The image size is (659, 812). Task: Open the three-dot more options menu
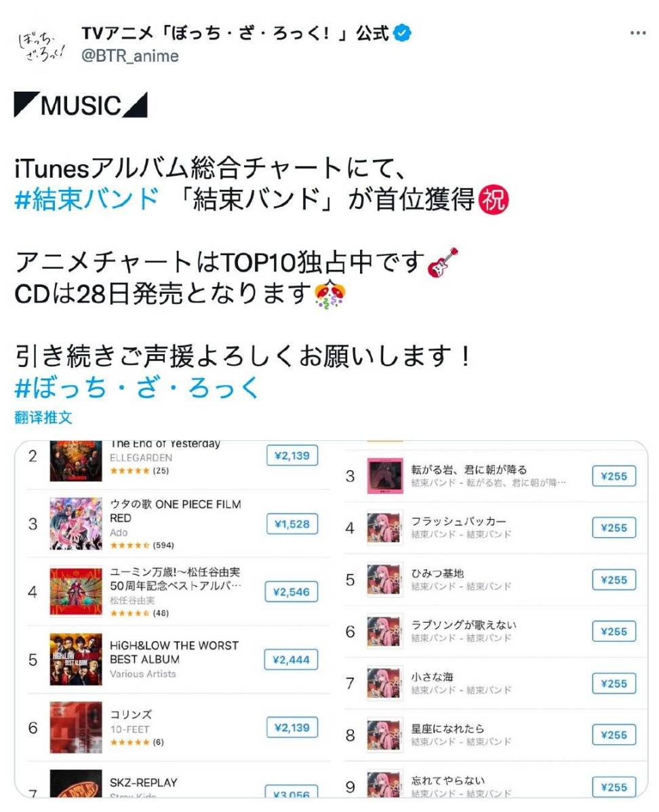tap(638, 33)
